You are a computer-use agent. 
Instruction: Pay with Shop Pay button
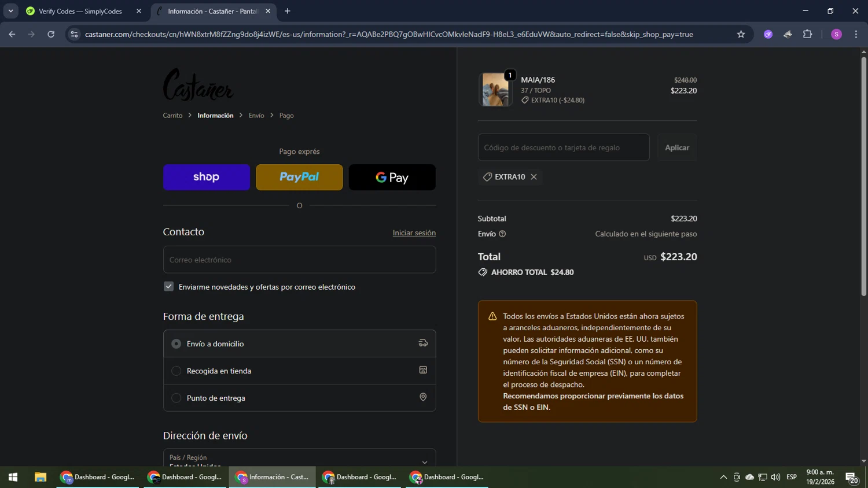pos(207,177)
